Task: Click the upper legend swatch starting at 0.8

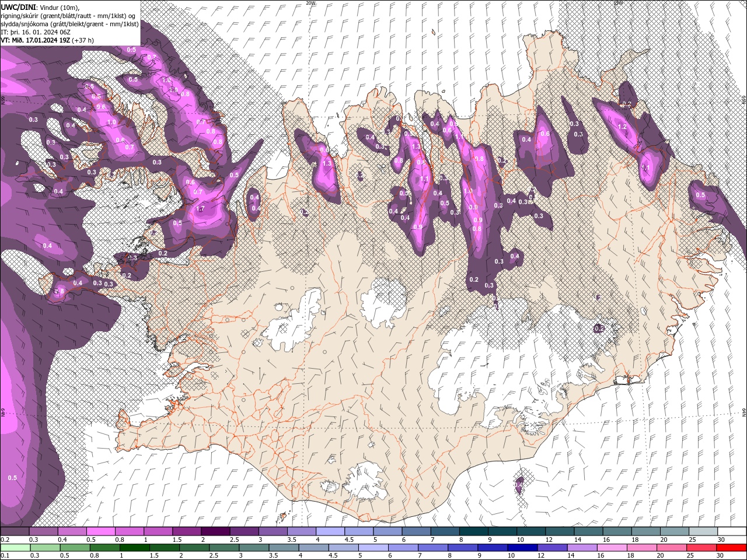Action: [130, 531]
